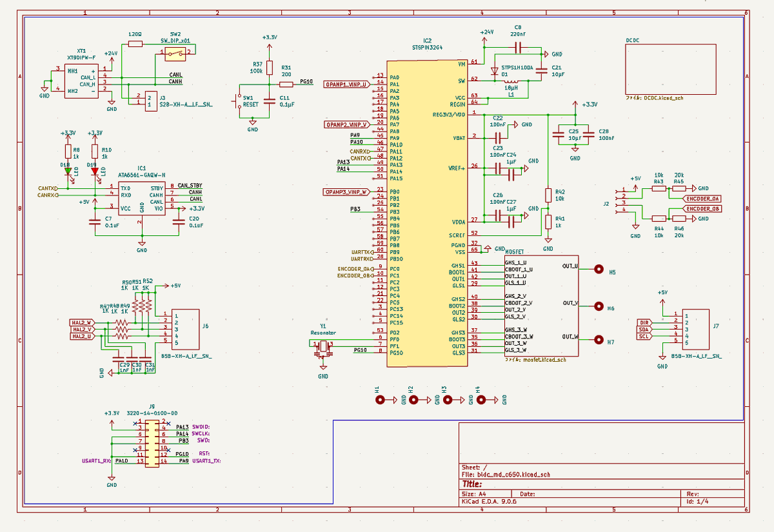Screen dimensions: 774x532
Task: Select Schottky diode D1 STPS1H100A
Action: pyautogui.click(x=495, y=70)
